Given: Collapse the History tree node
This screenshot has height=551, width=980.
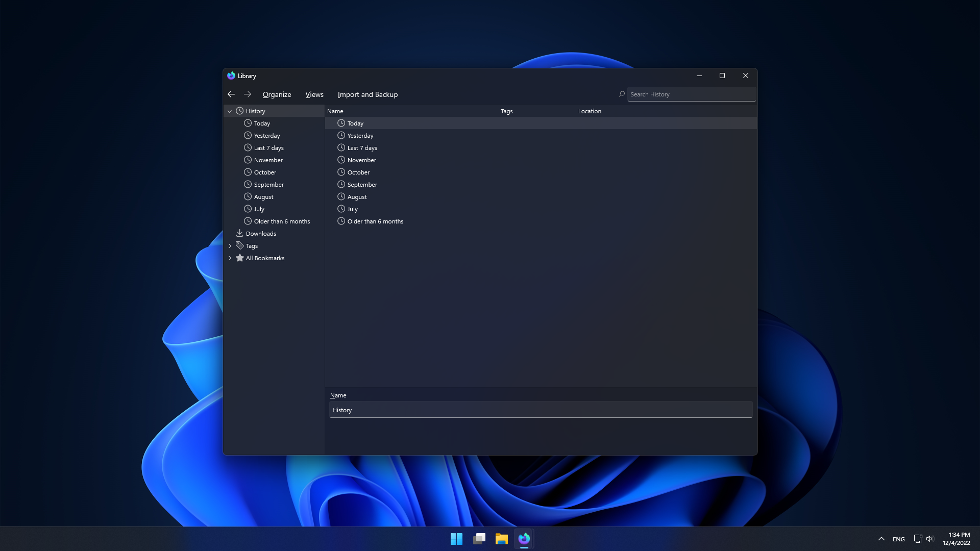Looking at the screenshot, I should pyautogui.click(x=230, y=111).
